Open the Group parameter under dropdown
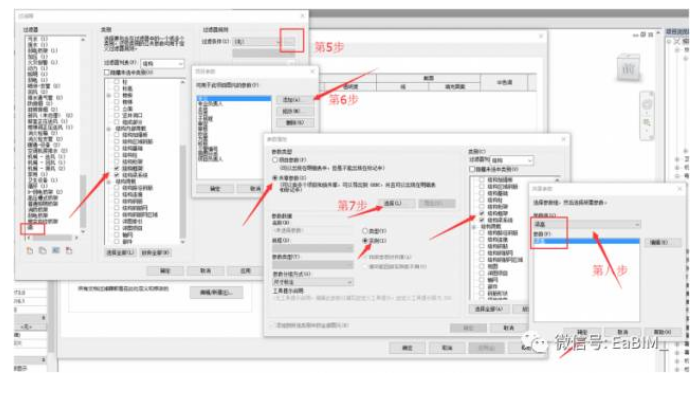This screenshot has height=399, width=697. (x=312, y=282)
